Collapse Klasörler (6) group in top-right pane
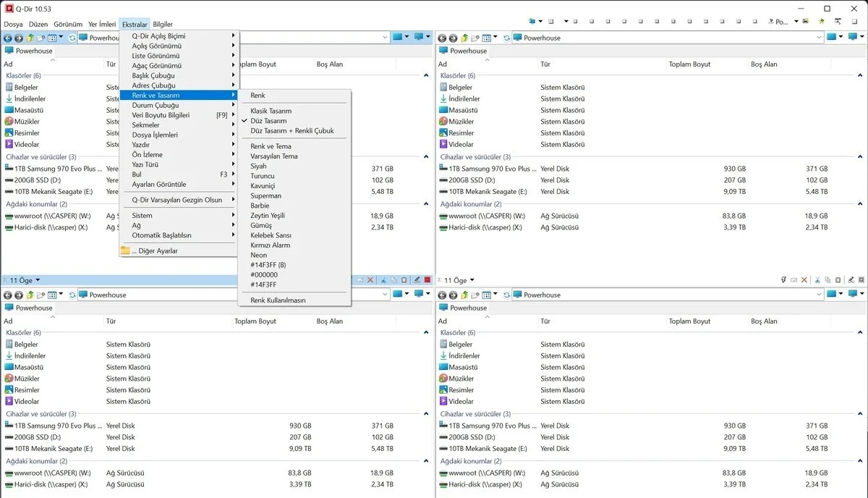This screenshot has width=868, height=498. pos(861,75)
